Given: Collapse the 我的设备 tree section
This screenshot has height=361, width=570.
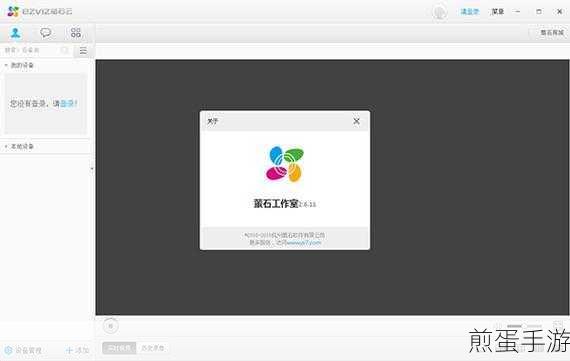Looking at the screenshot, I should 6,65.
